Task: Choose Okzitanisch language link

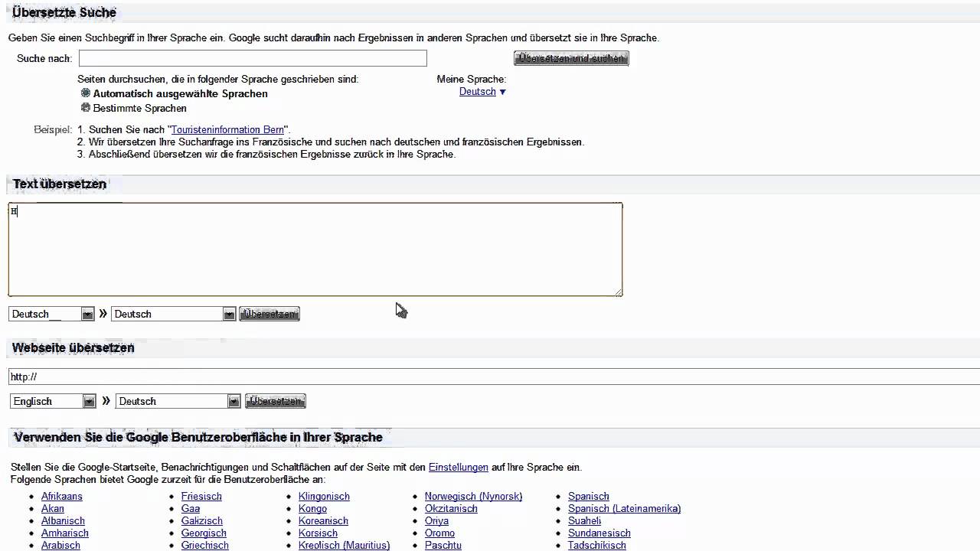Action: [x=451, y=508]
